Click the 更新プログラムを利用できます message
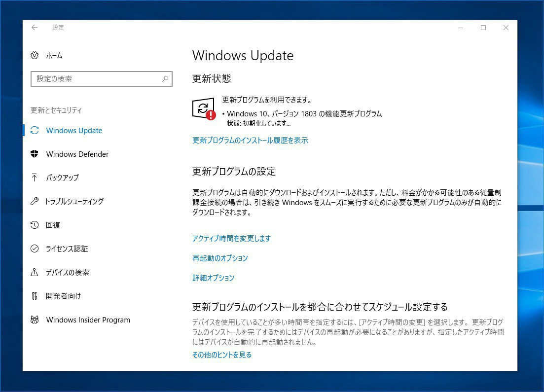Image resolution: width=544 pixels, height=392 pixels. [x=267, y=100]
